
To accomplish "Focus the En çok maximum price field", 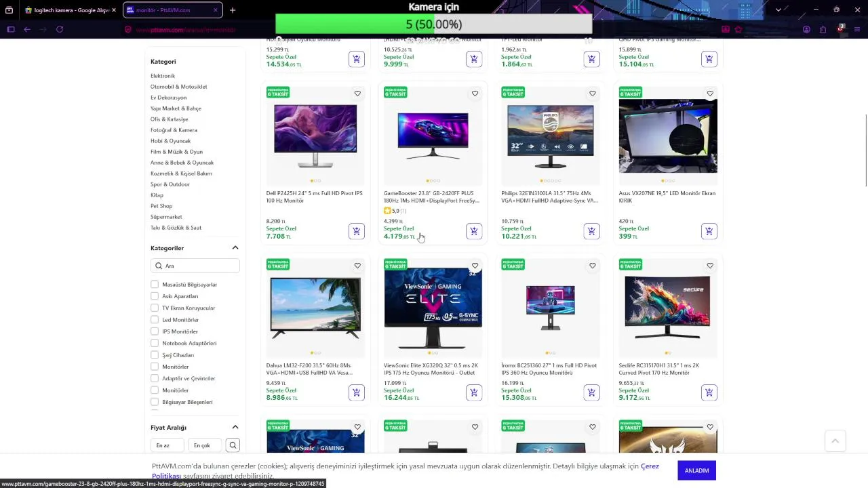I will (205, 445).
